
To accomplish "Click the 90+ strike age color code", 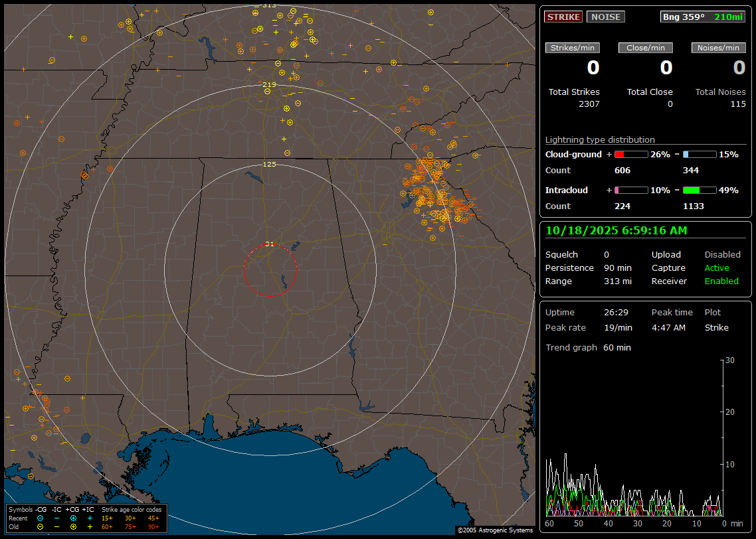I will click(x=153, y=526).
